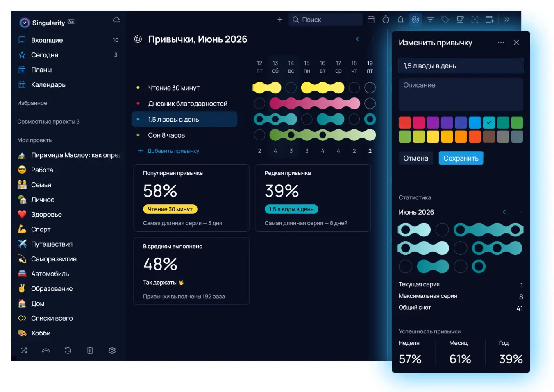Toggle Сон 8 часов circle for day 12

click(259, 135)
